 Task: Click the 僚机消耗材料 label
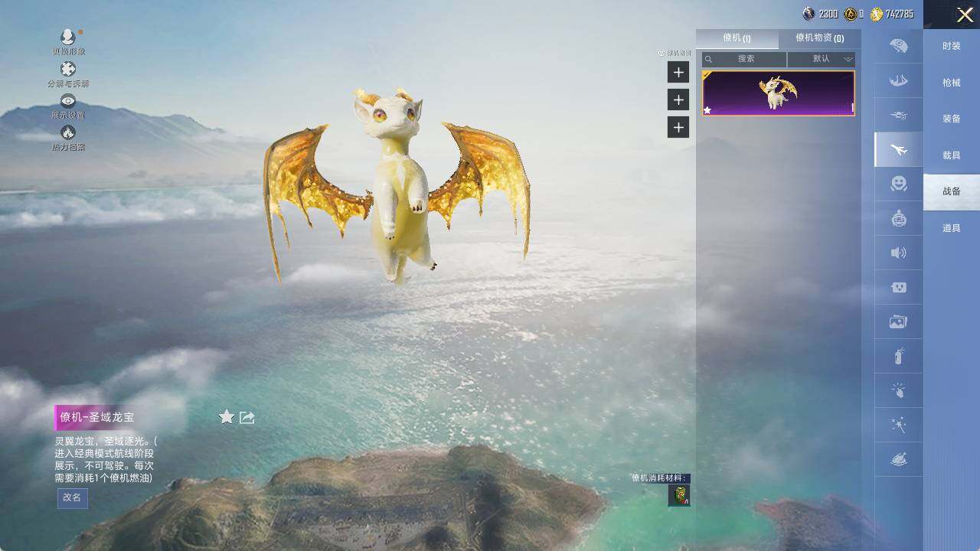(660, 478)
